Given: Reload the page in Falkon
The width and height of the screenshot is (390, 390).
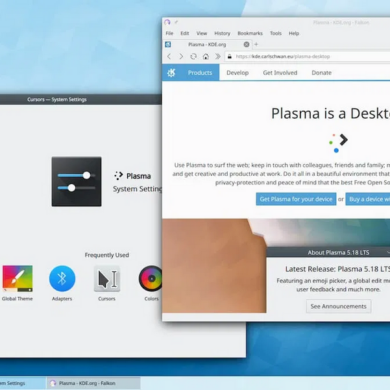Looking at the screenshot, I should click(x=193, y=56).
